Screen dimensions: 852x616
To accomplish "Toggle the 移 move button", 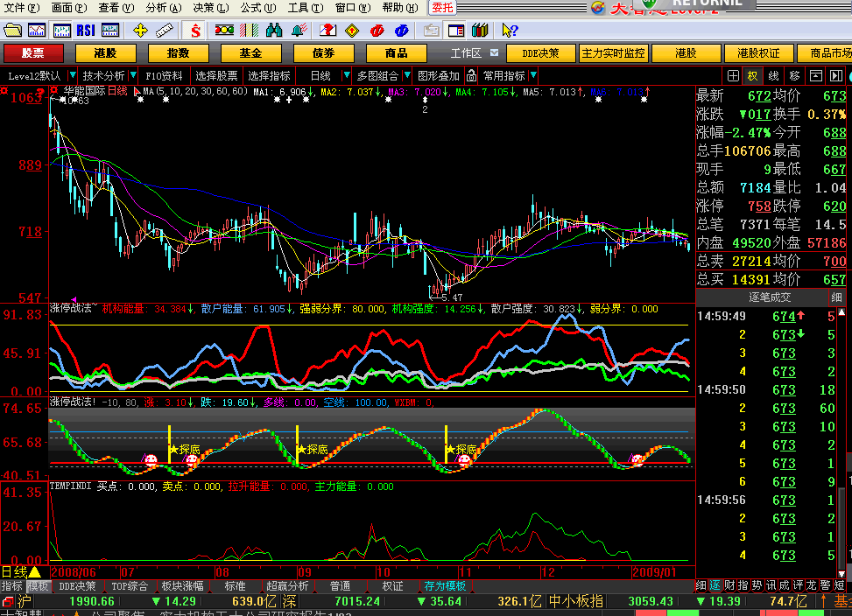I will point(795,76).
